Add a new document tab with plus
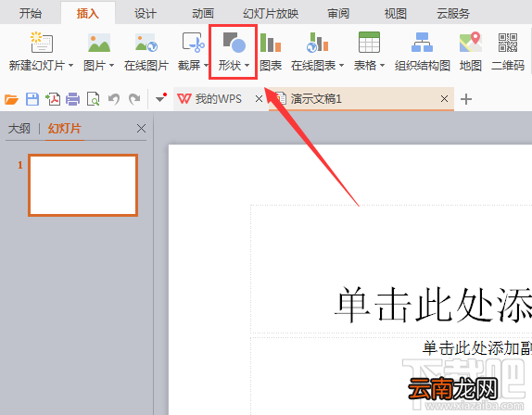This screenshot has width=532, height=415. (x=466, y=99)
